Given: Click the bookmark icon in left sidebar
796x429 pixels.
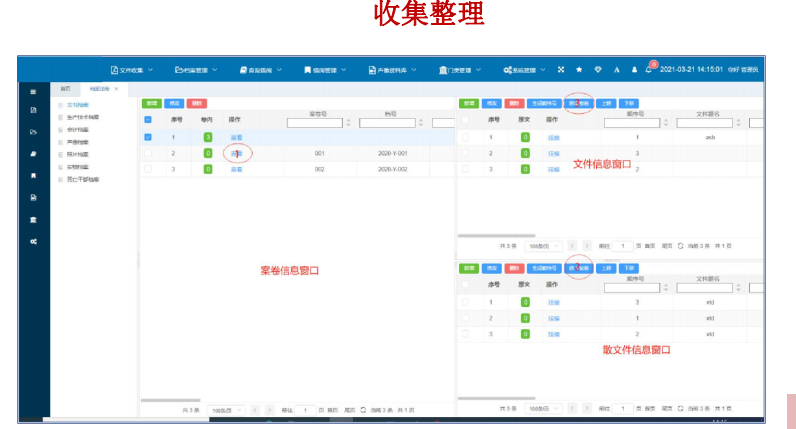Looking at the screenshot, I should (x=32, y=175).
